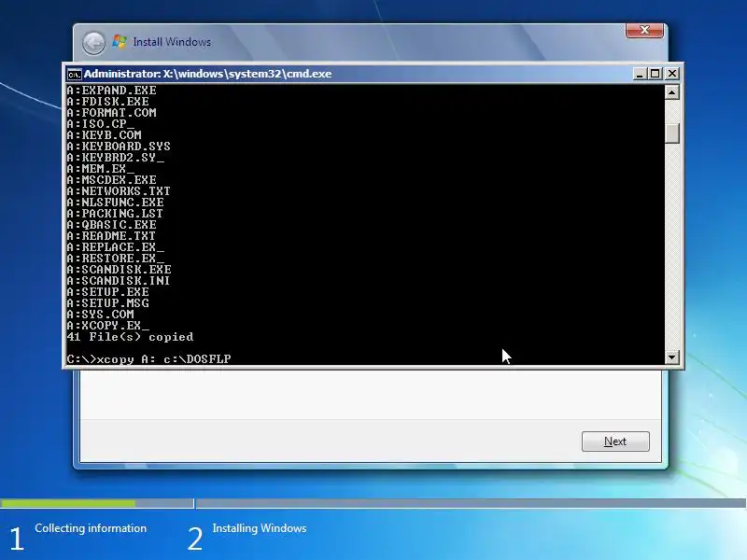The height and width of the screenshot is (560, 747).
Task: Open the cmd.exe system menu icon
Action: tap(74, 75)
